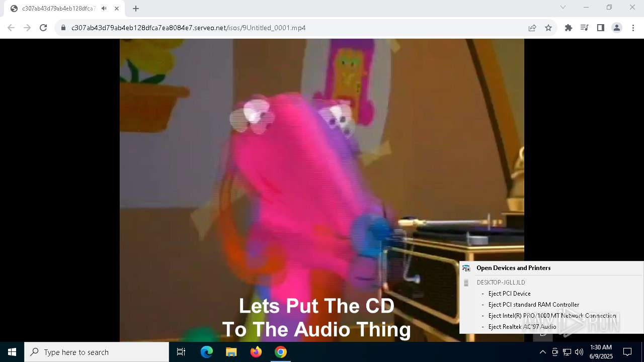Click Safely Remove Hardware tray icon
Image resolution: width=644 pixels, height=362 pixels.
tap(555, 352)
